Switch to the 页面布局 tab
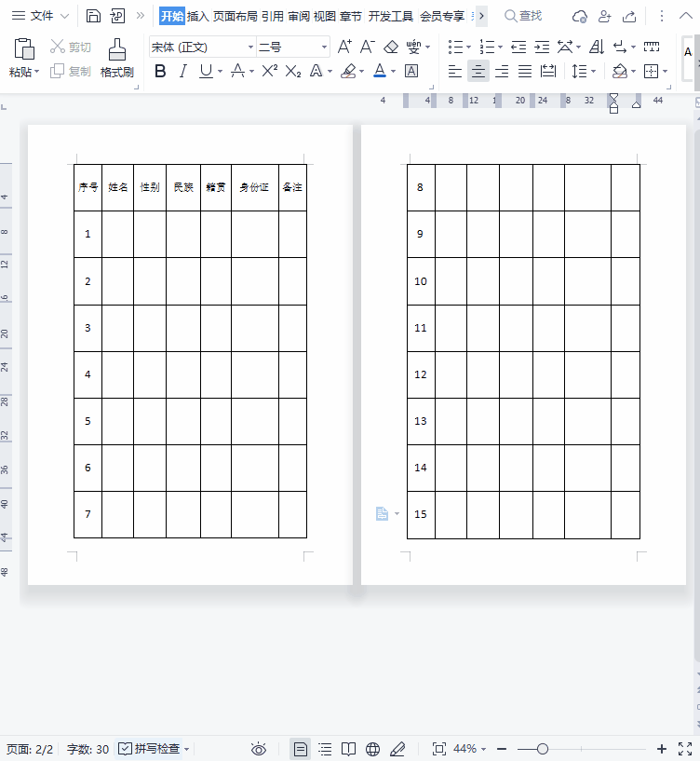This screenshot has width=700, height=761. tap(236, 16)
